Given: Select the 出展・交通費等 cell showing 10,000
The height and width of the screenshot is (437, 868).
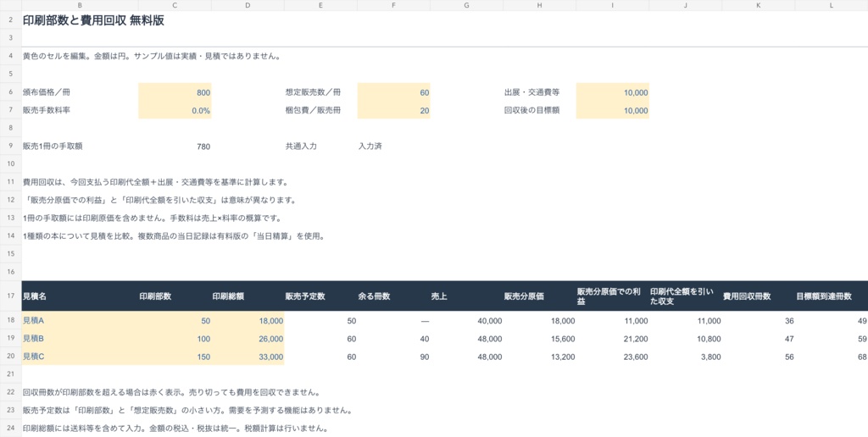Looking at the screenshot, I should coord(612,92).
